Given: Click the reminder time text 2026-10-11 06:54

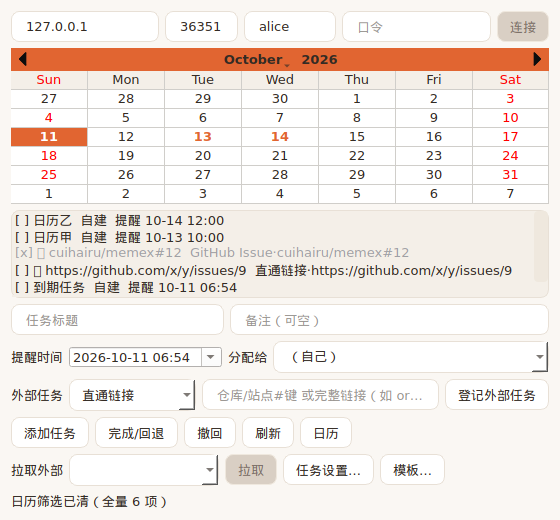Looking at the screenshot, I should 131,357.
